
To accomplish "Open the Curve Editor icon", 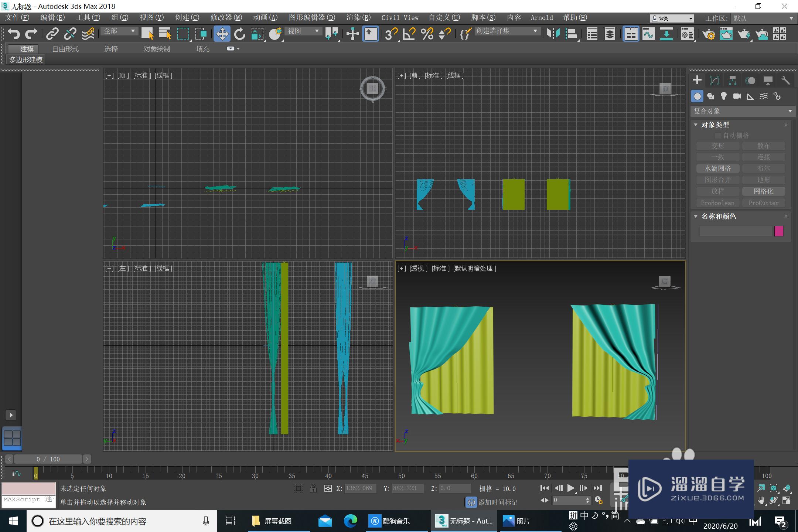I will [648, 34].
